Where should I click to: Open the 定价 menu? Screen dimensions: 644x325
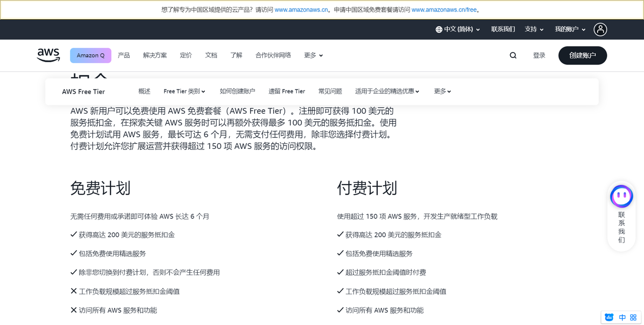click(186, 55)
